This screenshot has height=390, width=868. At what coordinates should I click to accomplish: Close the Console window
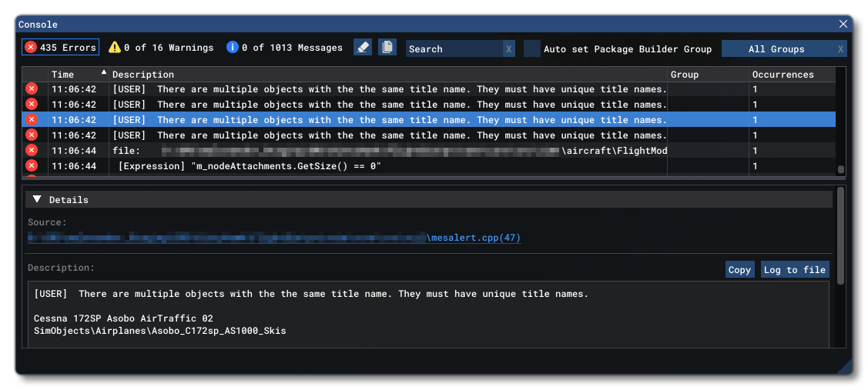[x=843, y=24]
